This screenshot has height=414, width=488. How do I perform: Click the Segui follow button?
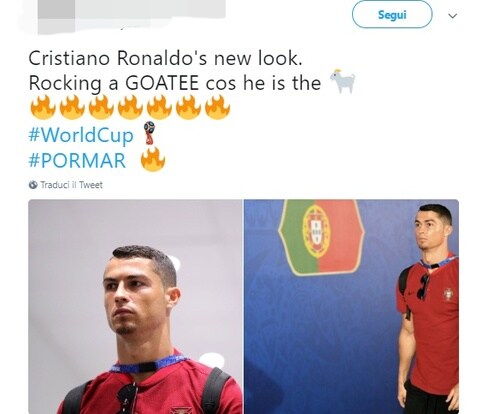[392, 15]
